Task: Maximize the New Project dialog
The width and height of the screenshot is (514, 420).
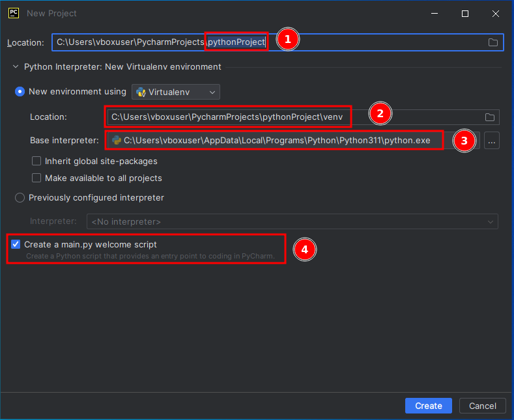Action: click(465, 14)
